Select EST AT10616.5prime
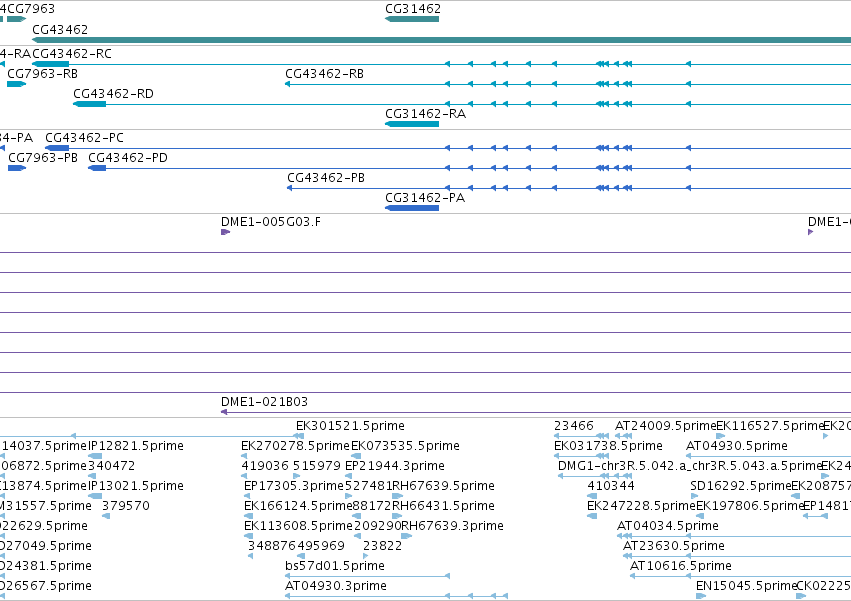 click(x=681, y=566)
